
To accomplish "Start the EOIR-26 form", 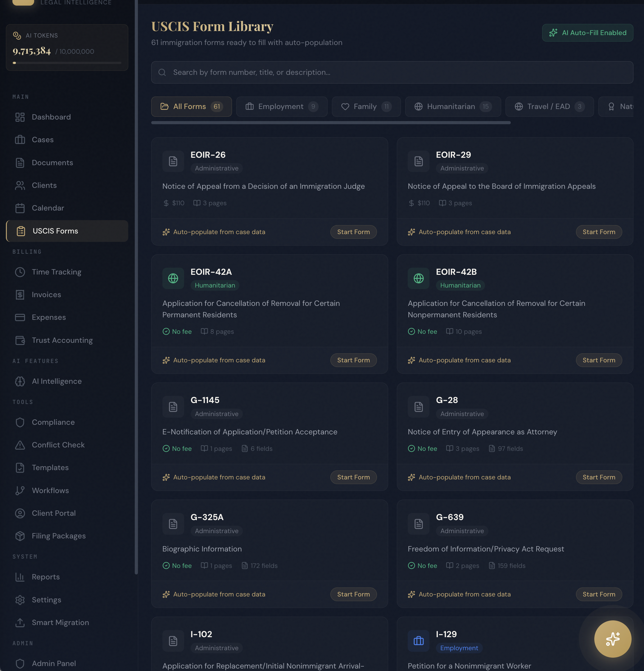I will click(353, 232).
